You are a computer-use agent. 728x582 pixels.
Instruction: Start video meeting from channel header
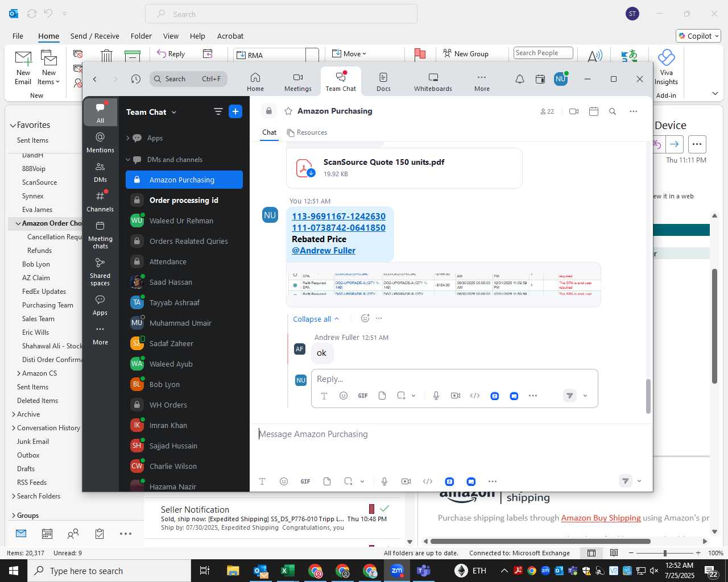pos(574,111)
